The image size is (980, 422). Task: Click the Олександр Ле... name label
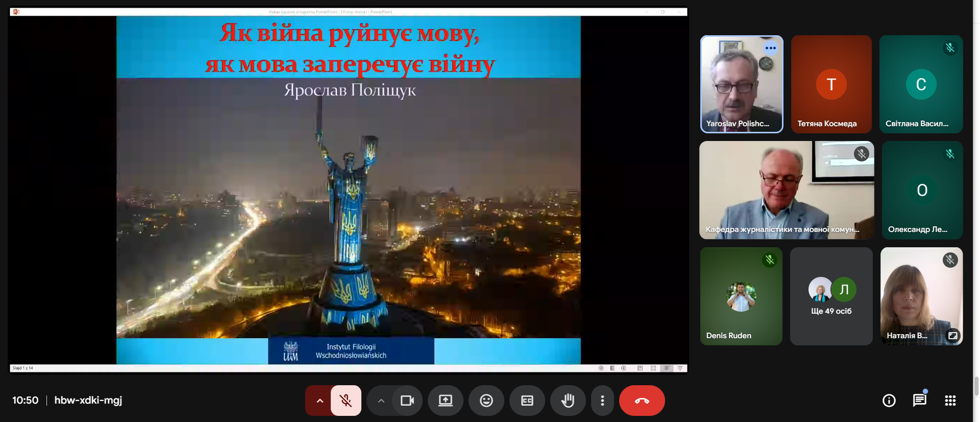click(x=918, y=229)
